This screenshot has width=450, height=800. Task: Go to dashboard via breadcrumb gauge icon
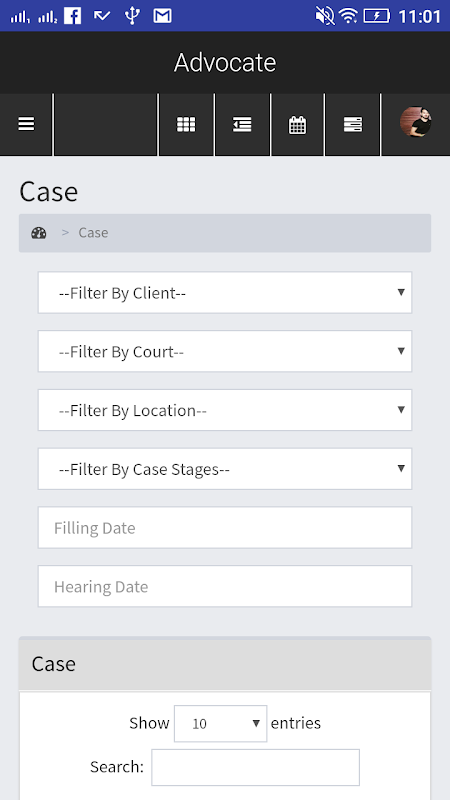pos(39,233)
